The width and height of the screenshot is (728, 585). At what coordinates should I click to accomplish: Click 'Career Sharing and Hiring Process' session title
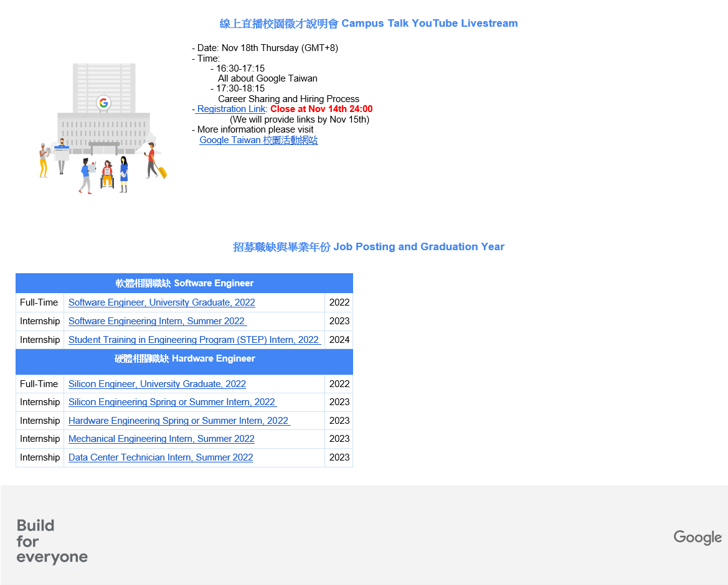(289, 99)
